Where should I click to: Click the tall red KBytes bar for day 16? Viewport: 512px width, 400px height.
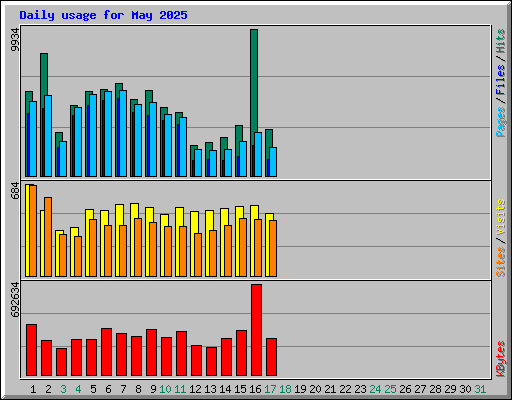pyautogui.click(x=256, y=330)
